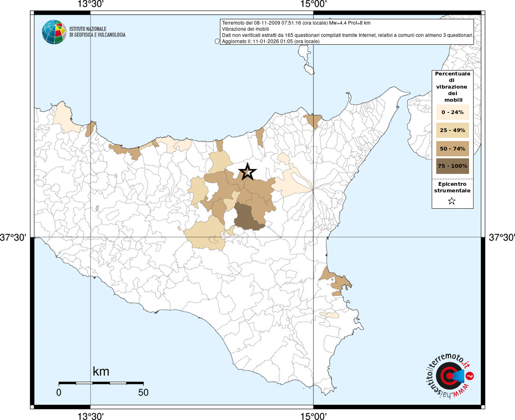This screenshot has width=515, height=420.
Task: Click the darkest brown municipality on the map
Action: pyautogui.click(x=247, y=217)
